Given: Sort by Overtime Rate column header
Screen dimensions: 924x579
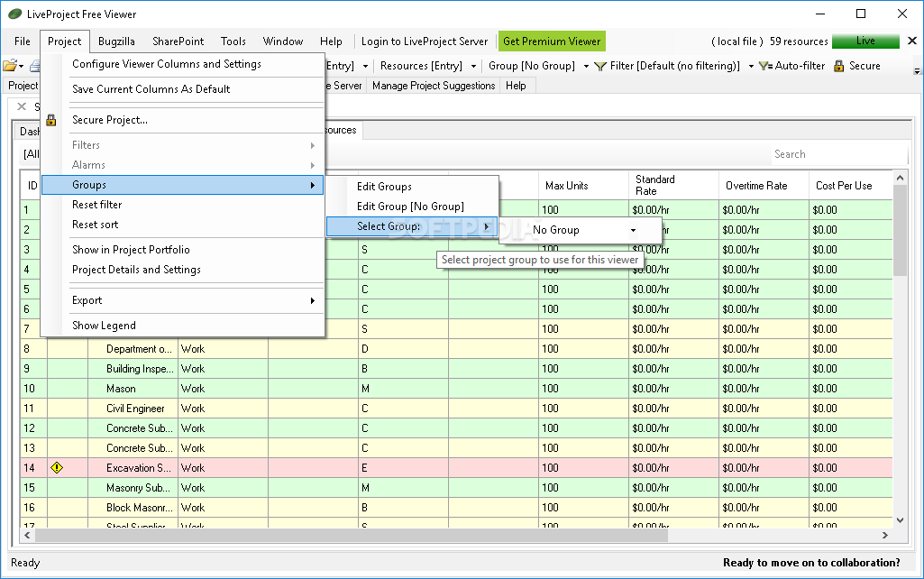Looking at the screenshot, I should (x=764, y=186).
